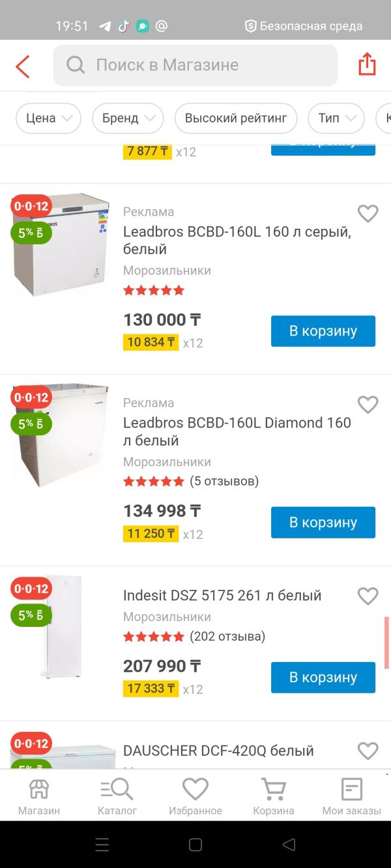Viewport: 391px width, 868px height.
Task: Open Indesit DSZ 5175 product thumbnail
Action: (62, 628)
